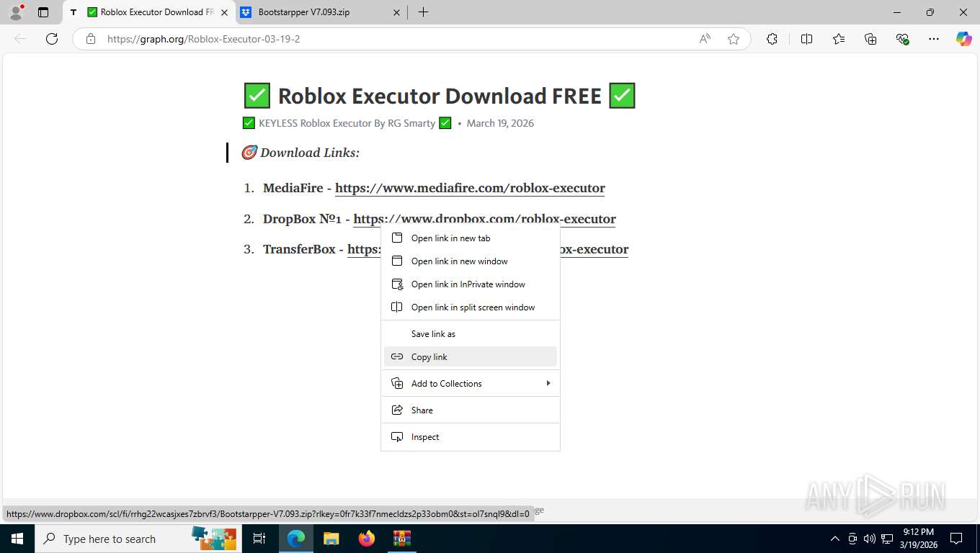Open the taskbar clock and date
The width and height of the screenshot is (980, 553).
click(917, 539)
